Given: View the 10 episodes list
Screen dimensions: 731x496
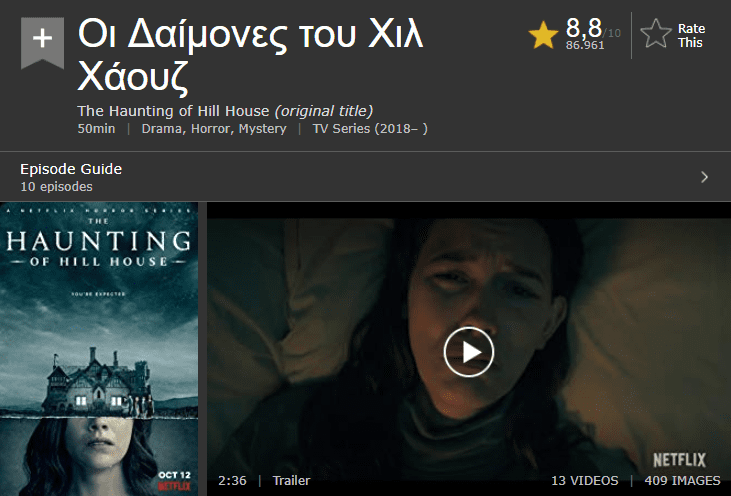Looking at the screenshot, I should click(56, 186).
